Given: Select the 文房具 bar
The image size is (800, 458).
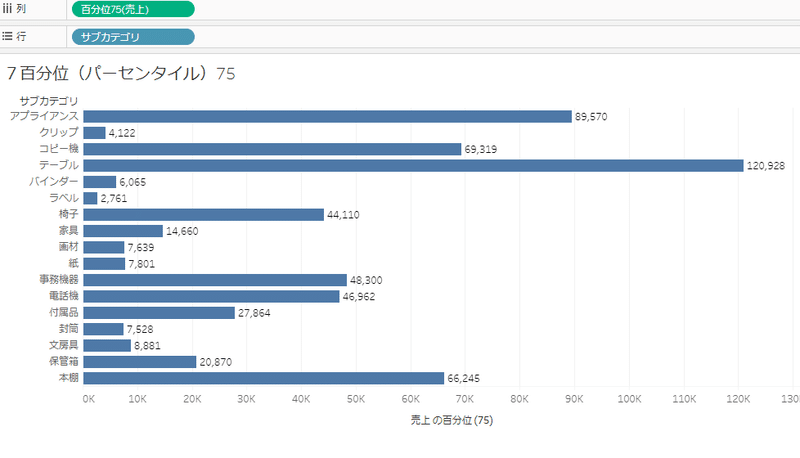Looking at the screenshot, I should click(x=107, y=345).
